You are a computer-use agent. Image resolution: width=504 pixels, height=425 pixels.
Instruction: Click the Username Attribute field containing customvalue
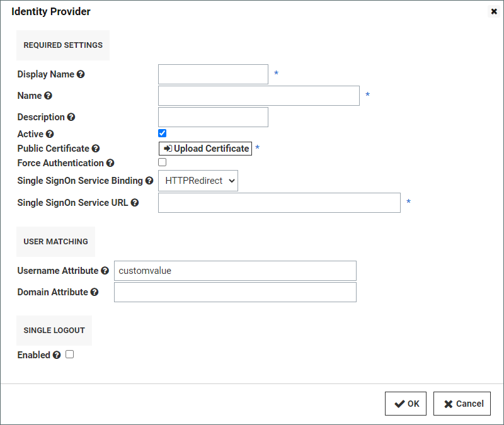click(235, 271)
